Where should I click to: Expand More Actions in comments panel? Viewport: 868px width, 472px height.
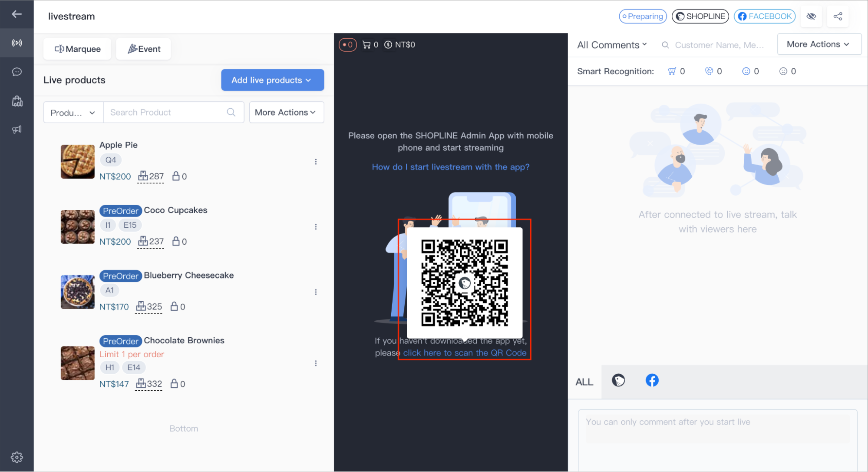coord(819,44)
